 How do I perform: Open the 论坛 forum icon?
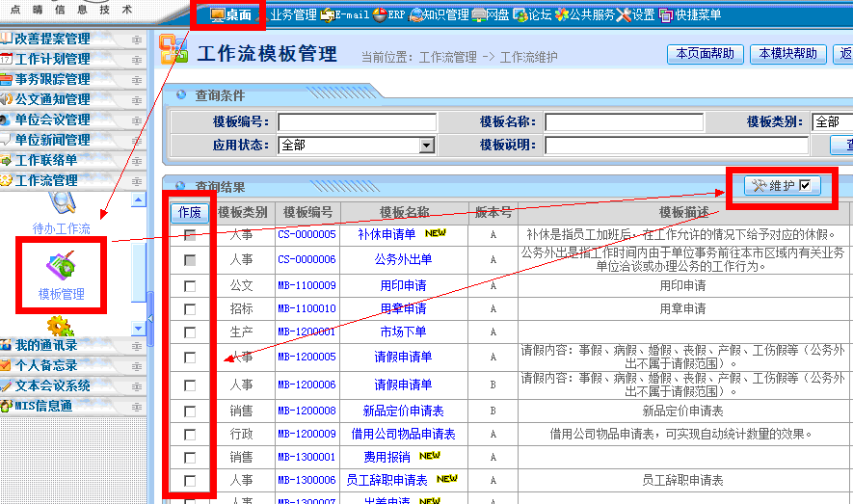coord(520,14)
